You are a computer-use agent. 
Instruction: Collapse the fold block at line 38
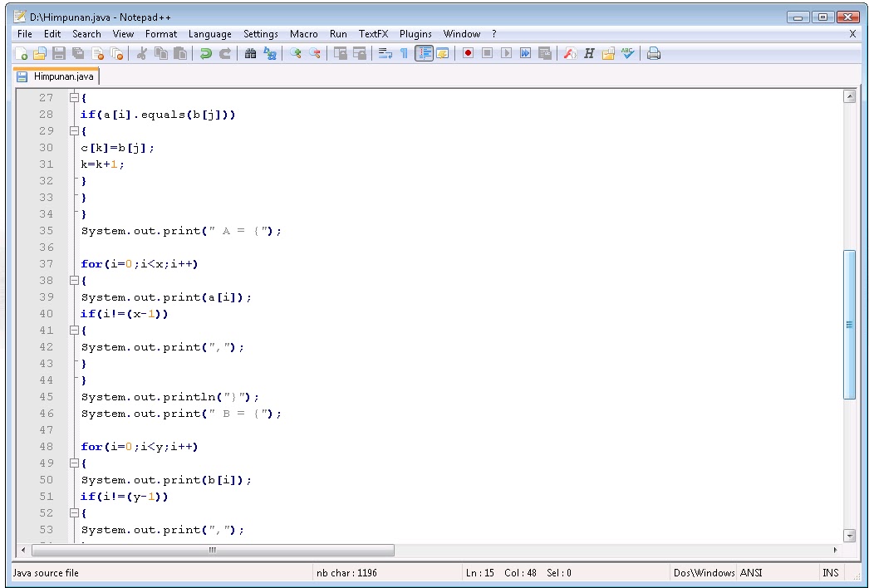point(74,281)
